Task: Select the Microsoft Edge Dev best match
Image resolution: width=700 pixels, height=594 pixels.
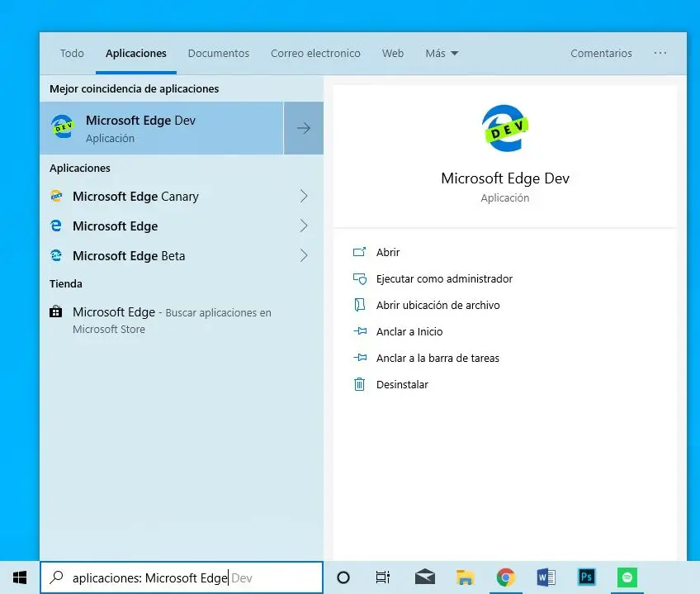Action: 162,128
